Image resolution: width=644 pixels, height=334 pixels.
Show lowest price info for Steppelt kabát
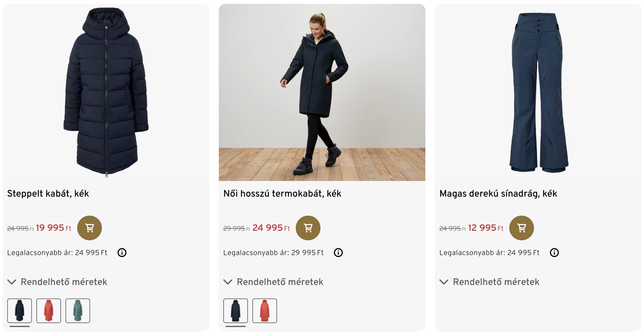point(122,253)
